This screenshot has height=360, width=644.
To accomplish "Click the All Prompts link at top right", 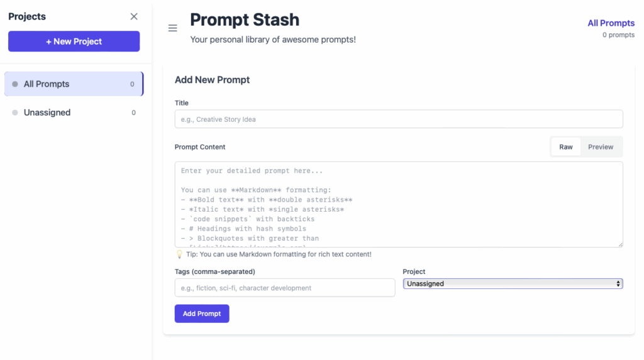I will (611, 23).
